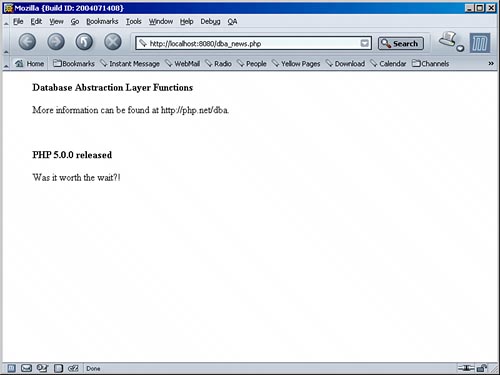Expand the Print button dropdown arrow
Image resolution: width=500 pixels, height=375 pixels.
(x=460, y=48)
